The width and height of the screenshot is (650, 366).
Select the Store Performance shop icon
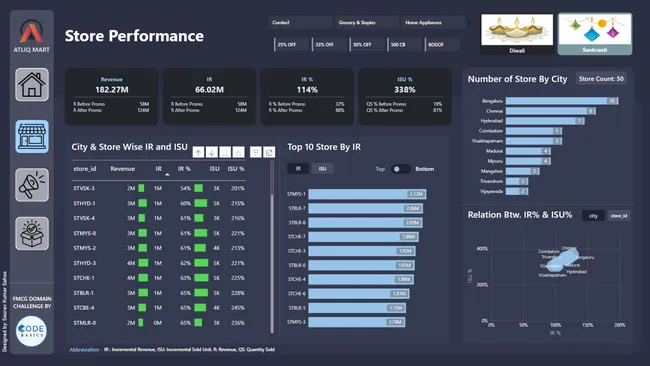(x=32, y=136)
